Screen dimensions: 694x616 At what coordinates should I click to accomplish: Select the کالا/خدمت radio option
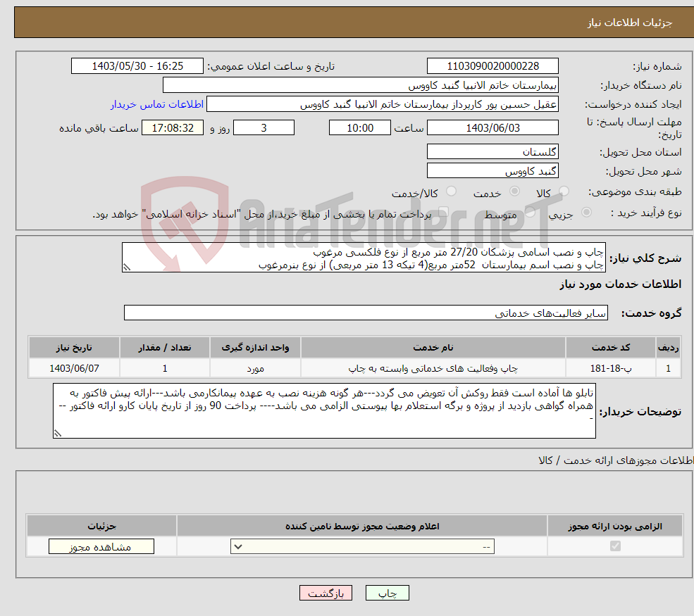(451, 191)
